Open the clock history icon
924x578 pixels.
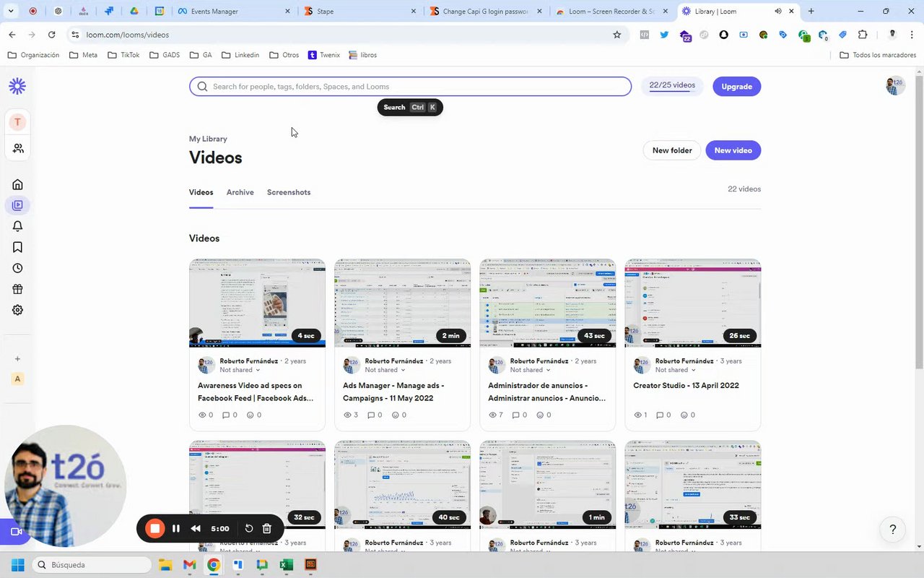[18, 268]
